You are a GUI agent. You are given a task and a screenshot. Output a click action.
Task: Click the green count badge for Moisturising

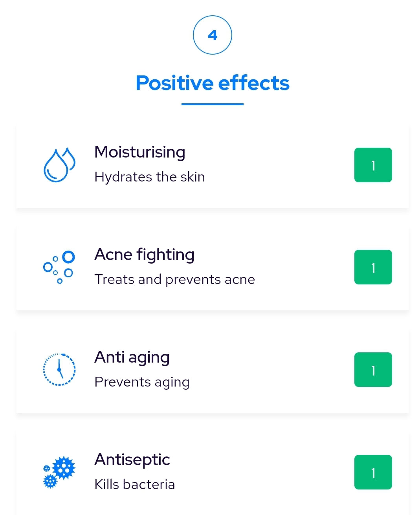click(373, 165)
